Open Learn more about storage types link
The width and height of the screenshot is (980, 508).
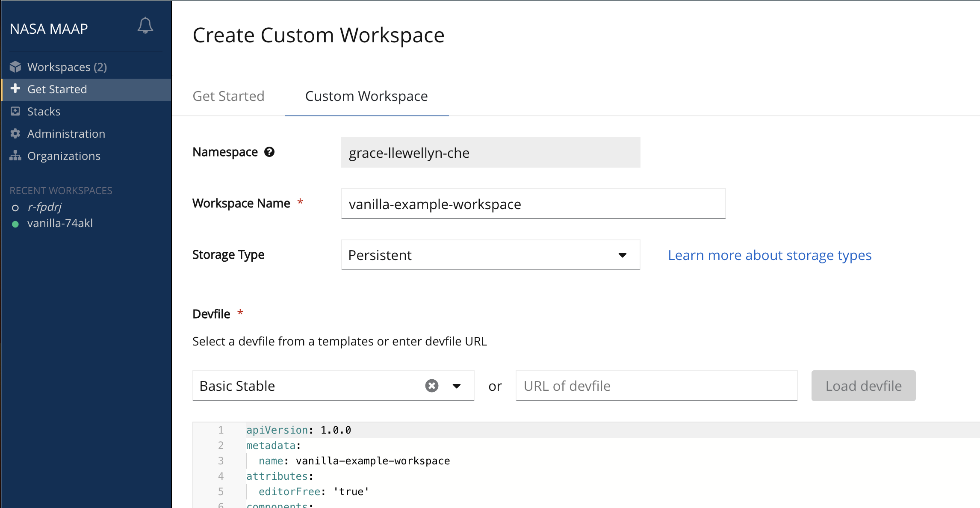pos(770,255)
